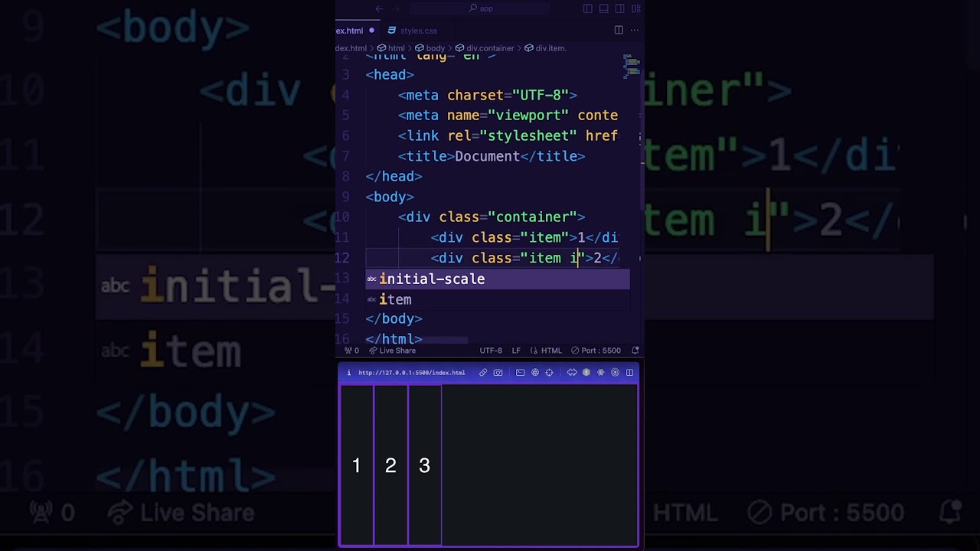
Task: Click the globe icon in browser bar
Action: 535,373
